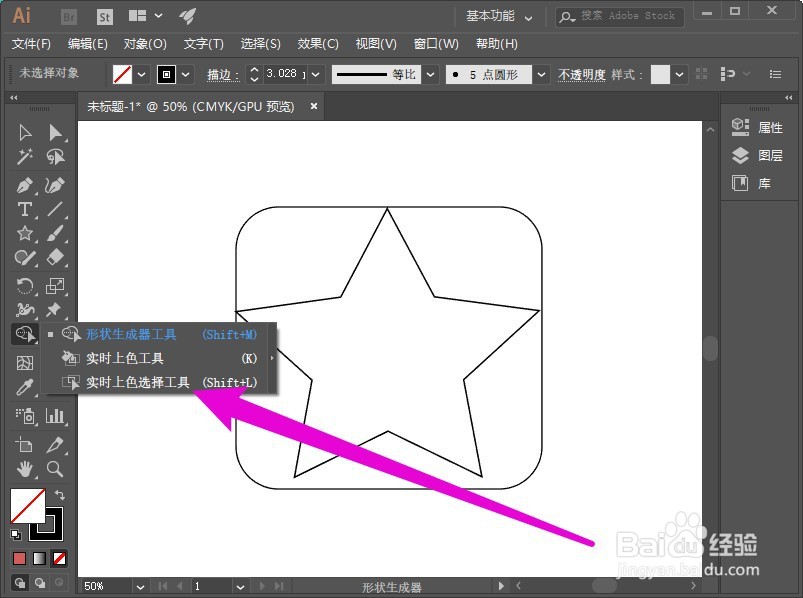The height and width of the screenshot is (598, 803).
Task: Select the Column Graph tool
Action: [x=55, y=416]
